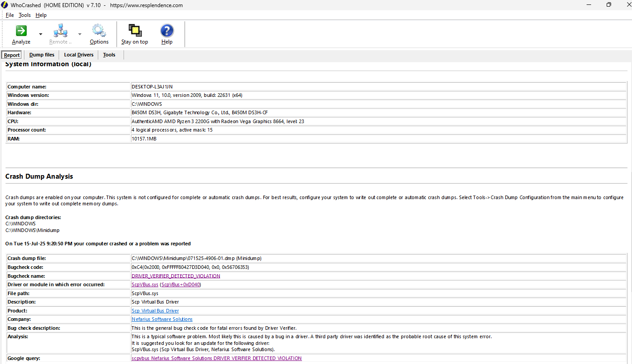Switch to the Local Drivers tab
Image resolution: width=632 pixels, height=364 pixels.
[x=79, y=55]
